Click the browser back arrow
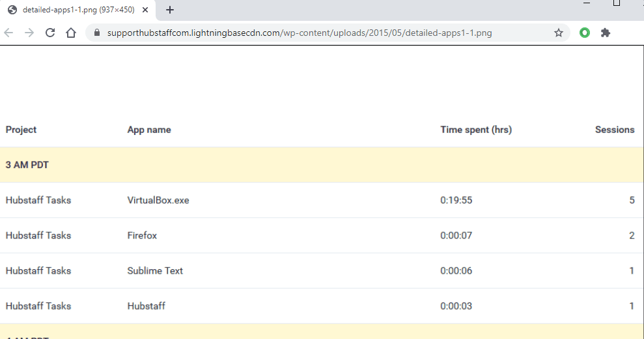Image resolution: width=644 pixels, height=339 pixels. [x=8, y=33]
